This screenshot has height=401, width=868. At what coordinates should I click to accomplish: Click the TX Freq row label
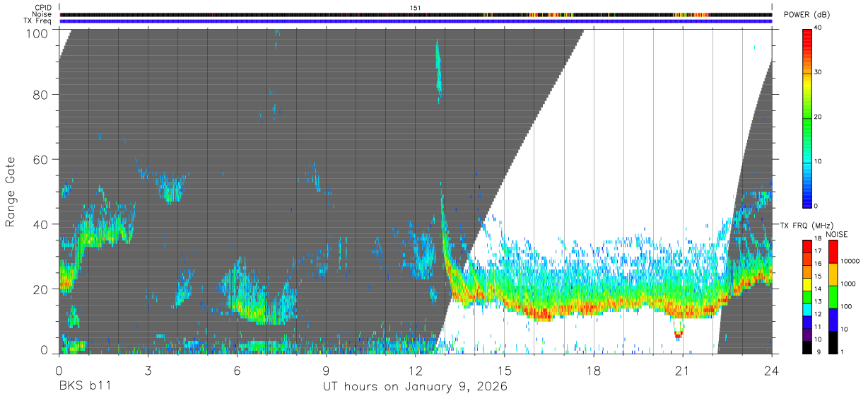(37, 21)
